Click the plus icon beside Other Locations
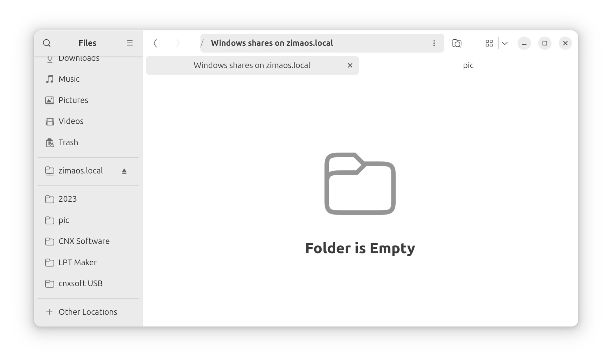The height and width of the screenshot is (364, 612). coord(49,312)
